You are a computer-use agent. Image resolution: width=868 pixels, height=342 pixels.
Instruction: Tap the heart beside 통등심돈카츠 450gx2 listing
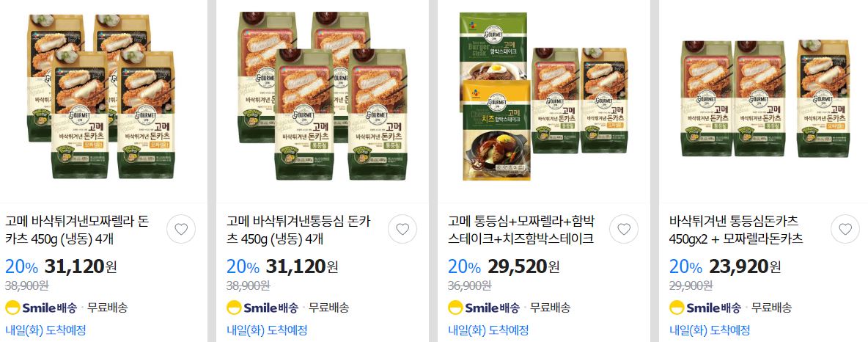(845, 229)
